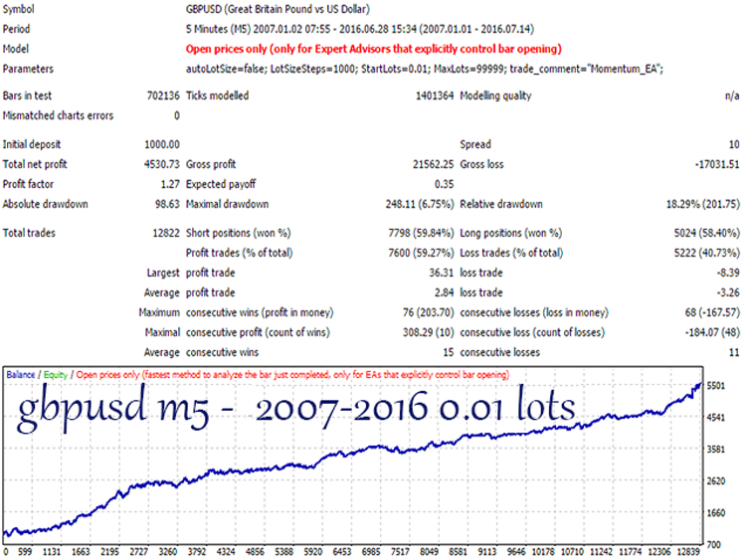The image size is (746, 560).
Task: Click y-axis label 3581 on chart
Action: tap(716, 450)
